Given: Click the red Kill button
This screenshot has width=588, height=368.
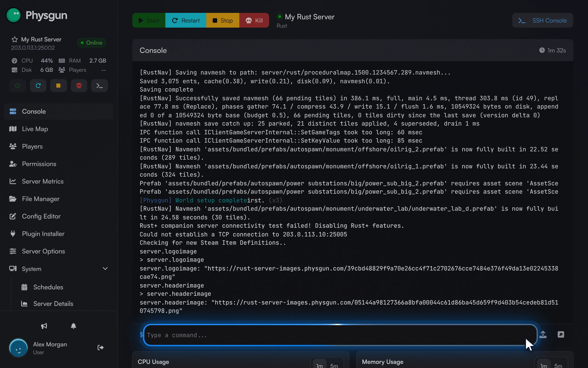Looking at the screenshot, I should click(x=254, y=20).
